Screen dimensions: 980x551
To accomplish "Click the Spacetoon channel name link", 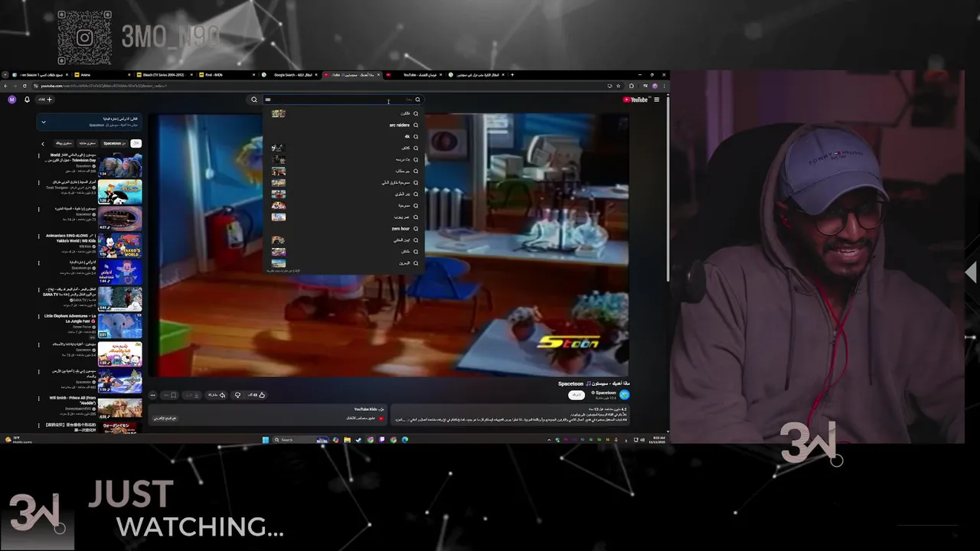I will 606,393.
